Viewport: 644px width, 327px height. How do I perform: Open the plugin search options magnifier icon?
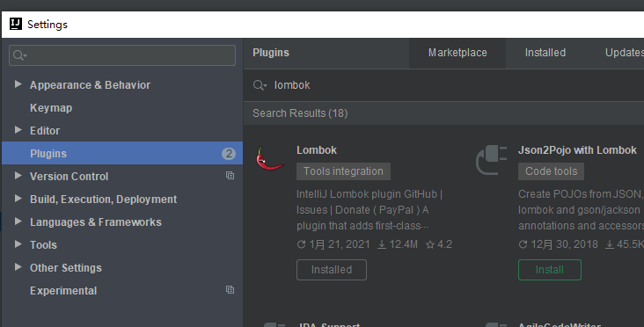point(260,85)
